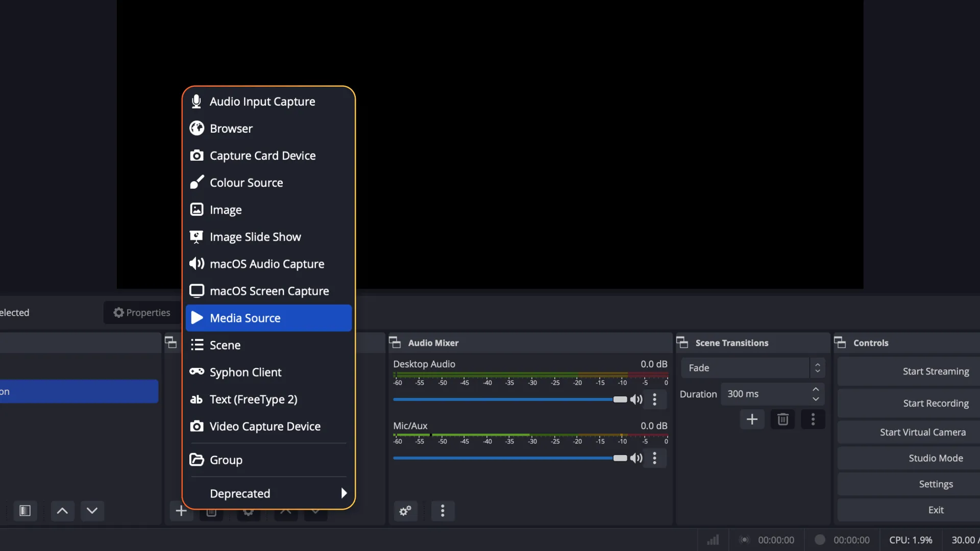Open Desktop Audio three-dot options
Image resolution: width=980 pixels, height=551 pixels.
click(654, 399)
